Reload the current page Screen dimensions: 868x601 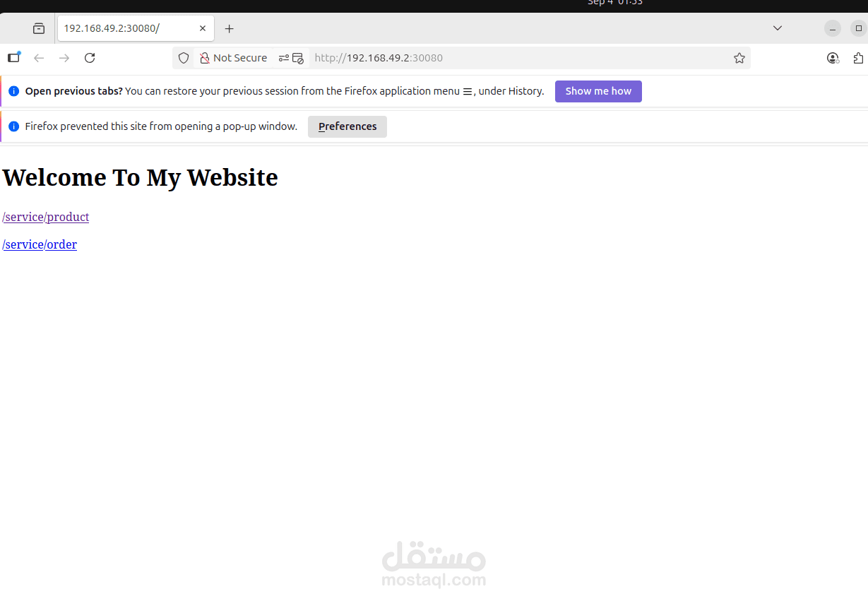click(90, 58)
